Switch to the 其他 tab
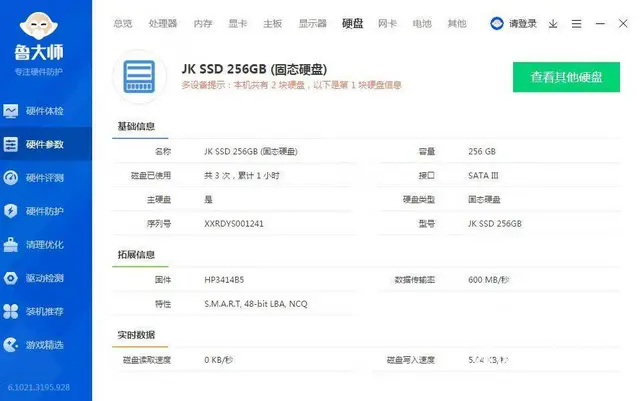The image size is (640, 401). (457, 24)
